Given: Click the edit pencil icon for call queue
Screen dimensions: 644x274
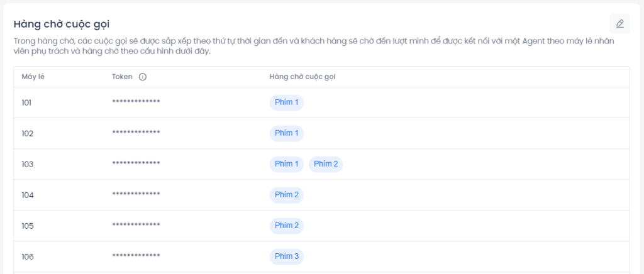Looking at the screenshot, I should (x=619, y=24).
